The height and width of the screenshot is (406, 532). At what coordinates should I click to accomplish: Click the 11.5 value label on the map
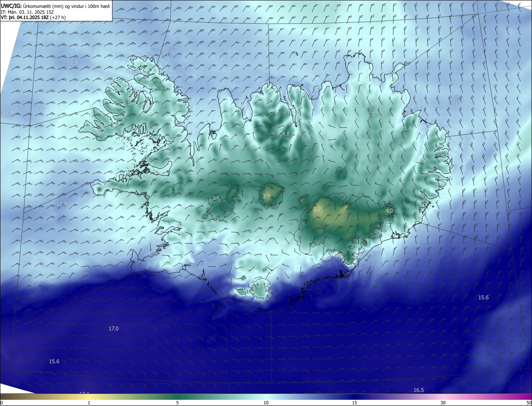[8, 113]
